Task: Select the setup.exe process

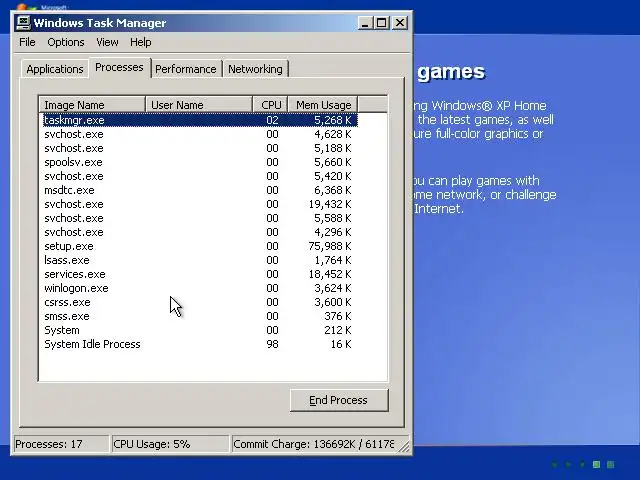Action: click(x=200, y=246)
